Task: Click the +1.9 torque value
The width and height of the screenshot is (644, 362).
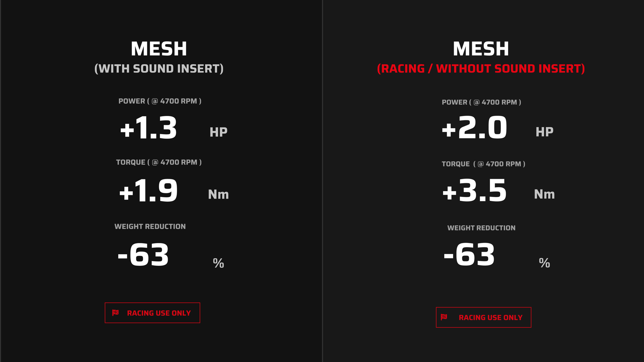Action: pyautogui.click(x=148, y=190)
